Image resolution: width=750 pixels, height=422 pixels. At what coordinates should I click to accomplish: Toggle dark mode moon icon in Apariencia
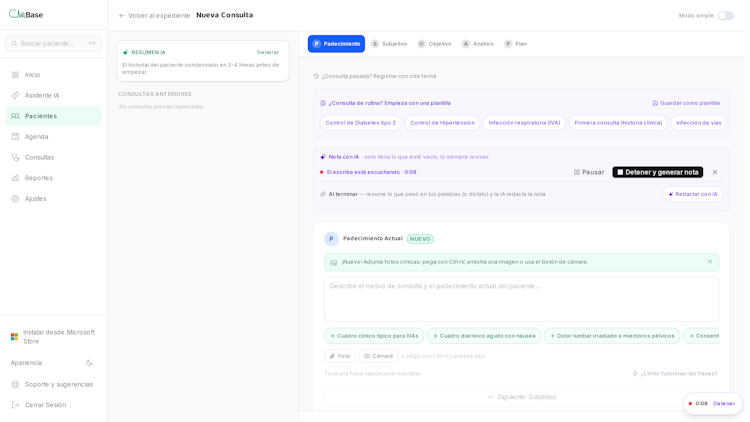pyautogui.click(x=89, y=363)
